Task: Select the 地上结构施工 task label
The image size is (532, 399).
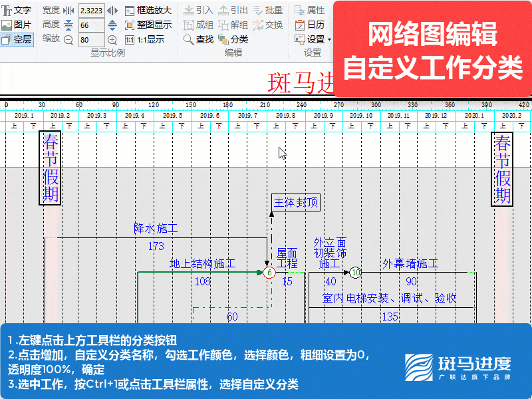Action: 203,263
